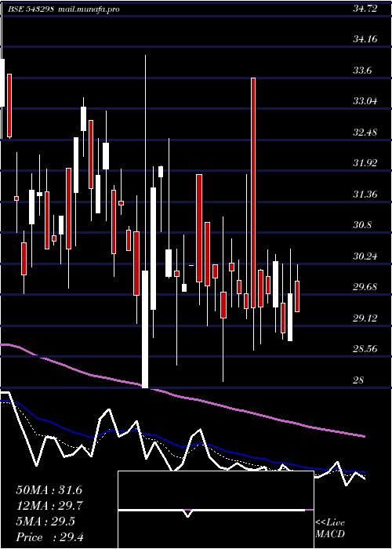Viewport: 392px width, 549px height.
Task: Click the tall red candle reaching 33.6
Action: tap(253, 193)
